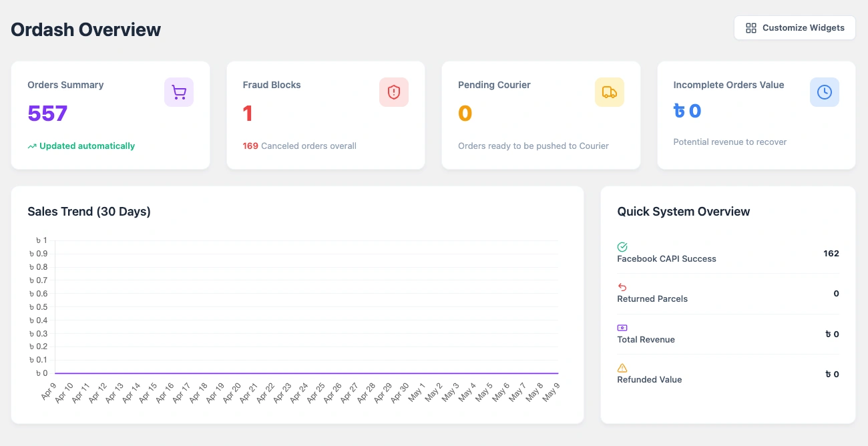Click Potential revenue to recover text

click(730, 142)
